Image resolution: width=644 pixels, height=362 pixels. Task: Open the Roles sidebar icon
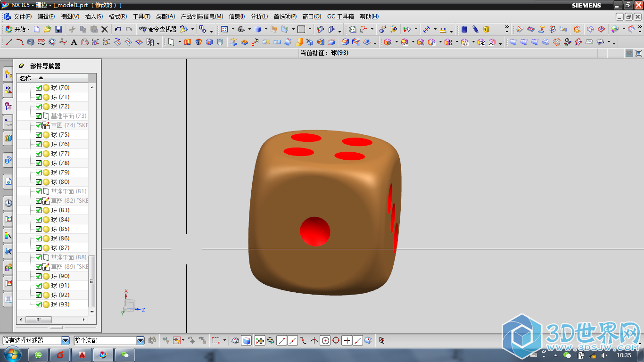[8, 268]
